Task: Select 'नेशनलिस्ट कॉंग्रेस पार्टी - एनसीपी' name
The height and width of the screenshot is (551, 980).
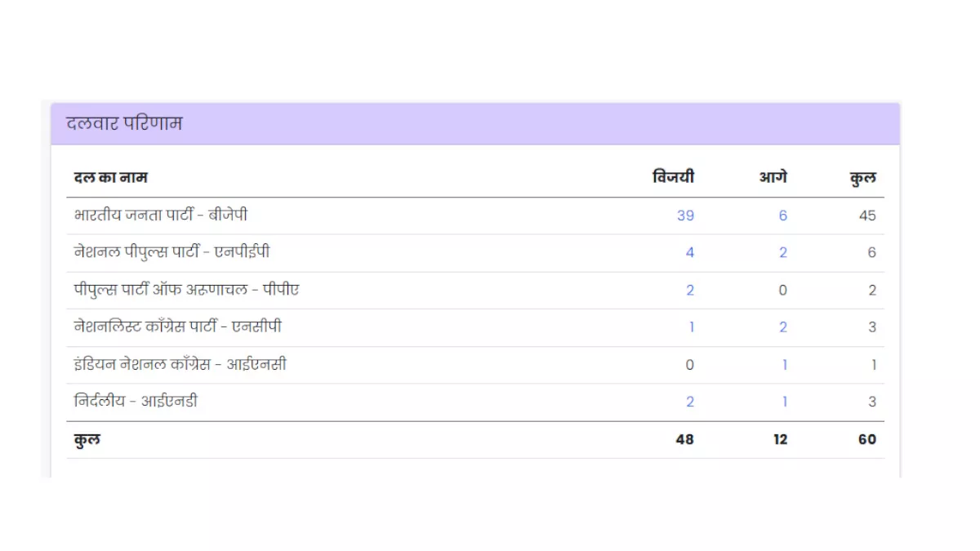Action: tap(178, 327)
